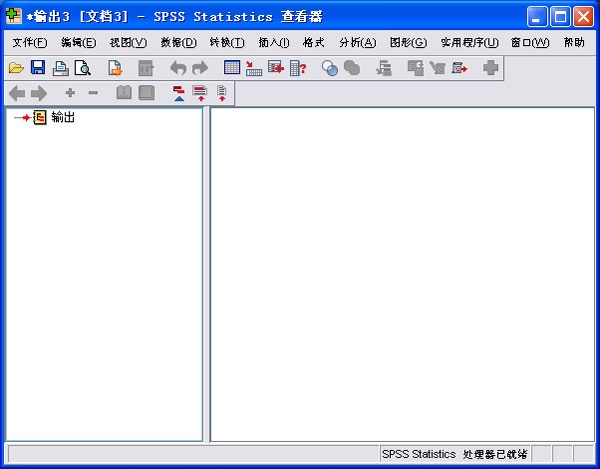
Task: Click the hide closed book icon
Action: click(146, 93)
